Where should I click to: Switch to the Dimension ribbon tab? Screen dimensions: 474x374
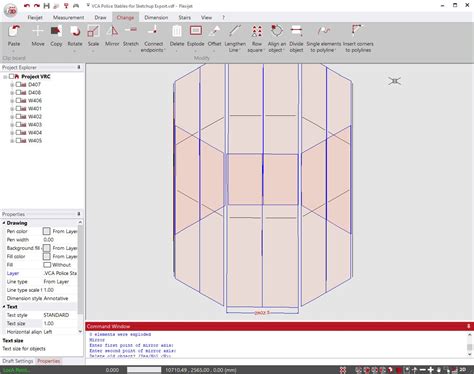[x=156, y=17]
